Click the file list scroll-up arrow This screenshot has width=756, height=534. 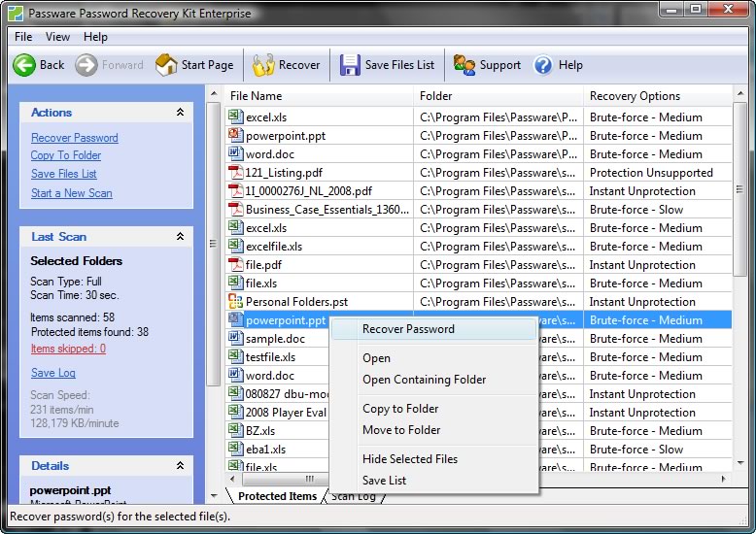(740, 93)
